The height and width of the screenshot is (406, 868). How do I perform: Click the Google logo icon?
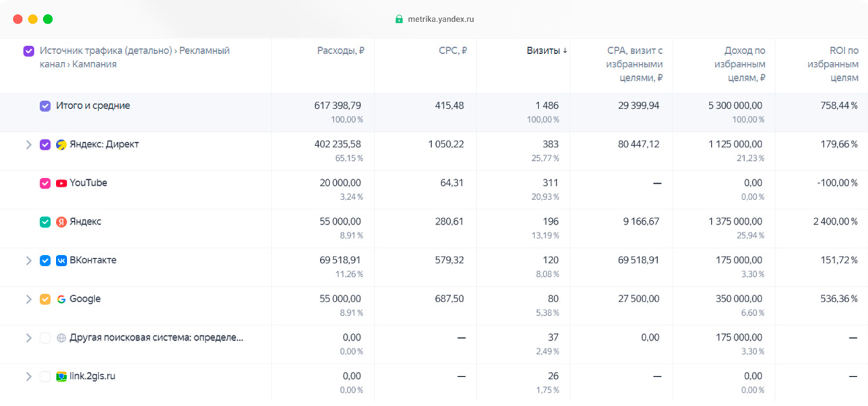coord(61,299)
